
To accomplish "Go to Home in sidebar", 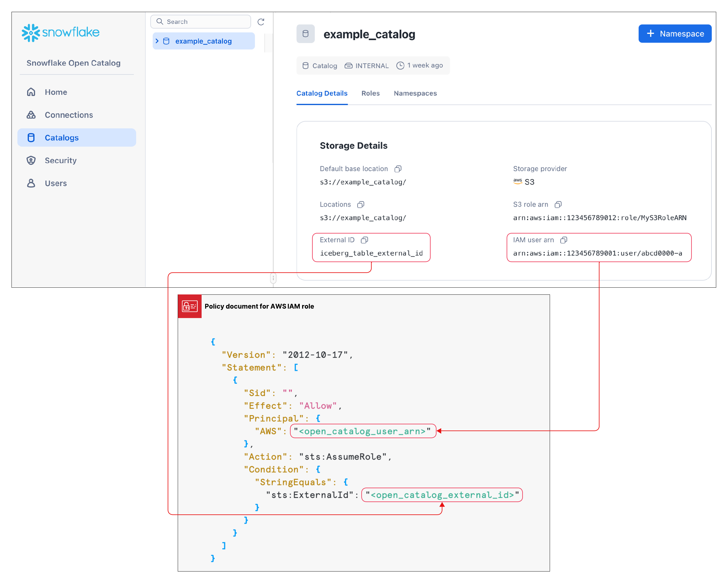I will click(x=56, y=92).
